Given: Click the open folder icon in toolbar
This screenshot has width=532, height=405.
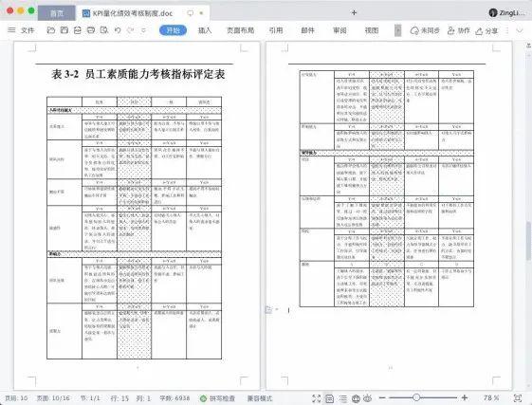Looking at the screenshot, I should pyautogui.click(x=51, y=30).
